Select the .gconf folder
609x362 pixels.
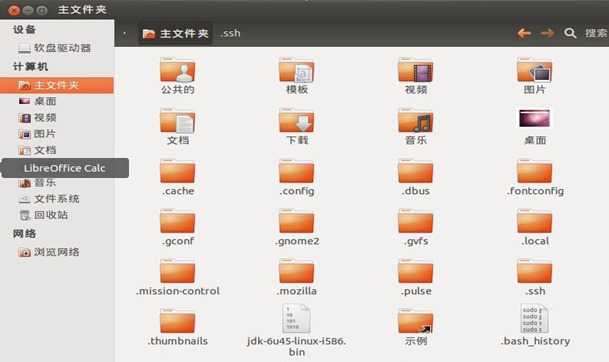coord(177,227)
